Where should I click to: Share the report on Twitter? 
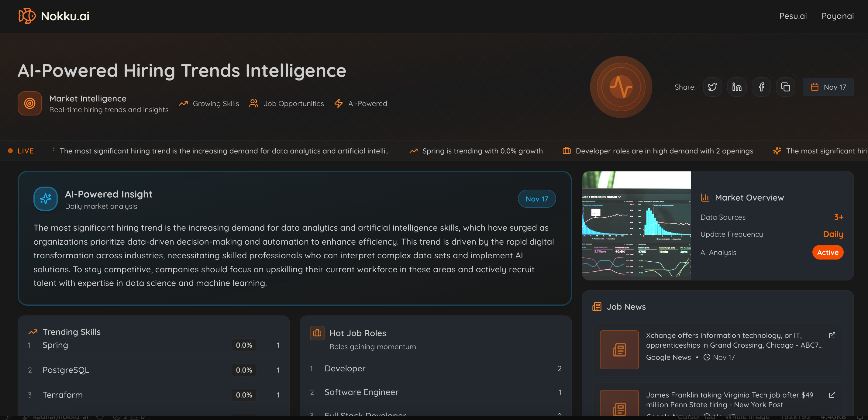[712, 87]
